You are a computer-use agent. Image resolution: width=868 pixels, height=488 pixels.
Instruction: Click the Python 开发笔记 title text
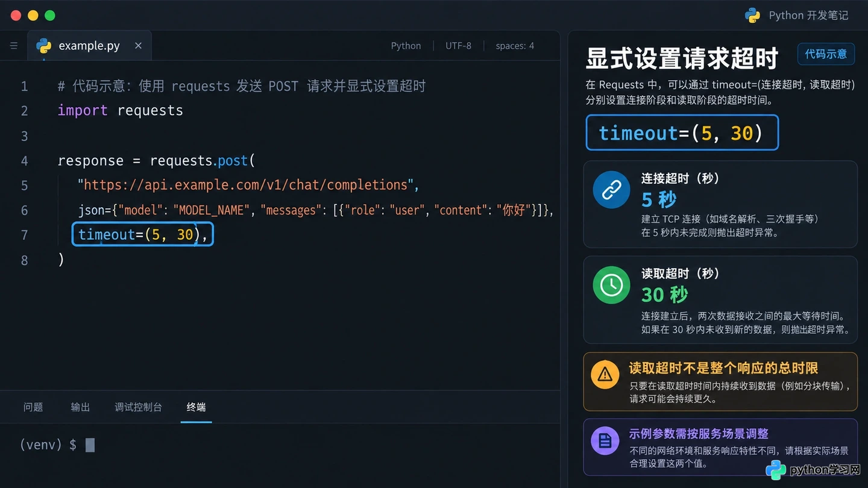pos(808,16)
